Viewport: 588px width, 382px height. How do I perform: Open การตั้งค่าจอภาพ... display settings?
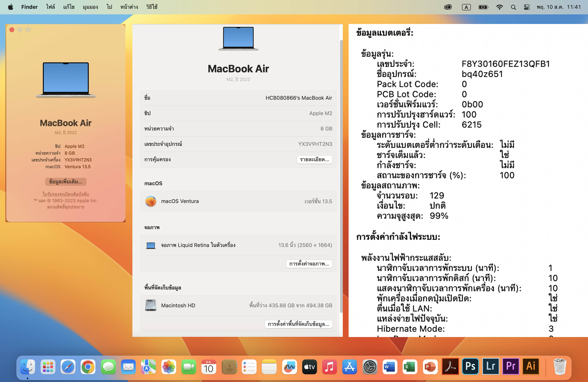pyautogui.click(x=309, y=264)
